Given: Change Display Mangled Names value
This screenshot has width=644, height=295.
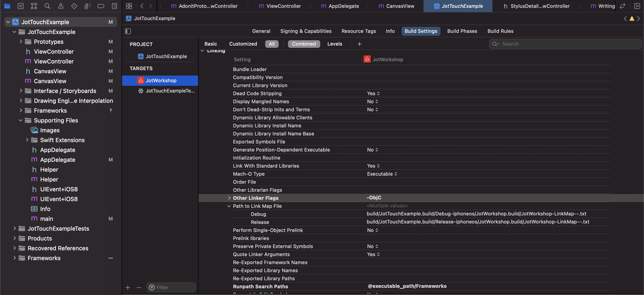Looking at the screenshot, I should click(373, 101).
